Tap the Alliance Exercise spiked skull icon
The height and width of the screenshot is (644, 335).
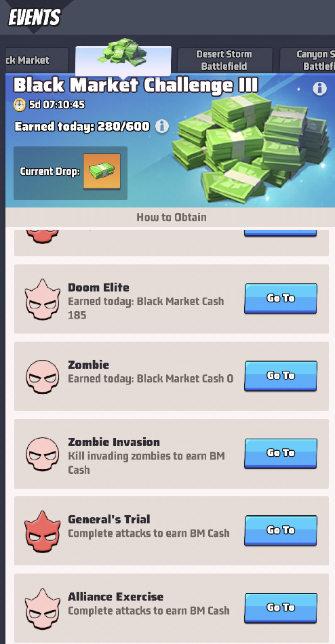pos(43,608)
